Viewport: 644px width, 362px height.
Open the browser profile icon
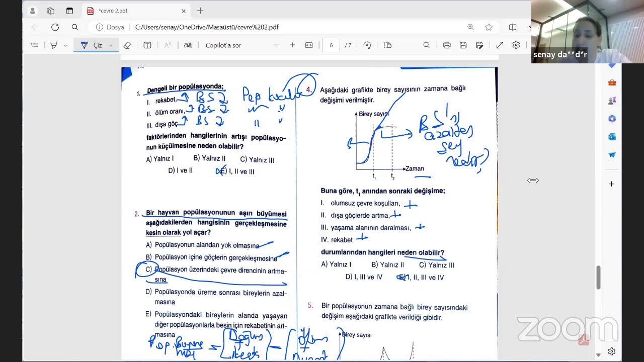33,11
